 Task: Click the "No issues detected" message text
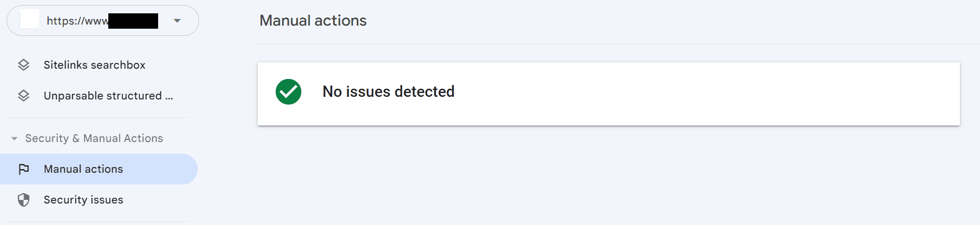point(388,92)
